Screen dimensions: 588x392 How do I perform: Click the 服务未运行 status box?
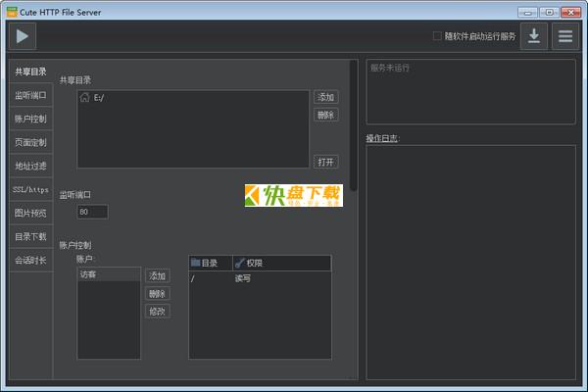pos(470,91)
